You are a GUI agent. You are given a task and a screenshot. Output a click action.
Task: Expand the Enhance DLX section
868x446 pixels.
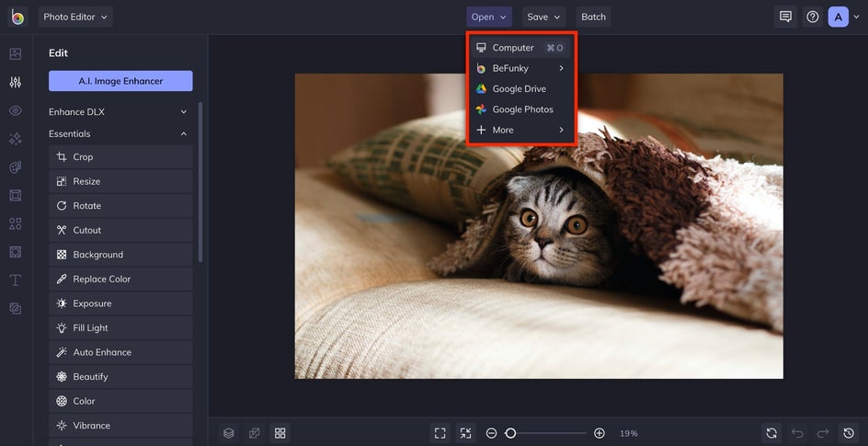tap(120, 112)
